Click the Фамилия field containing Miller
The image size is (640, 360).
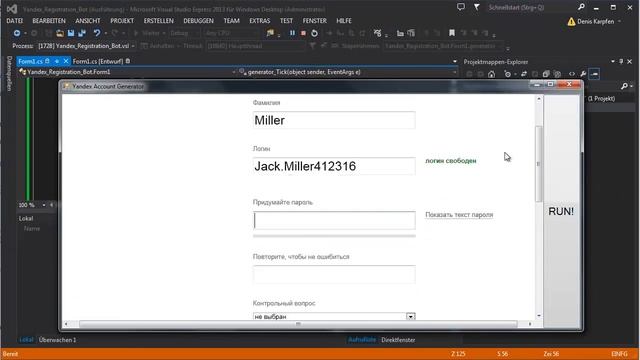click(x=334, y=120)
